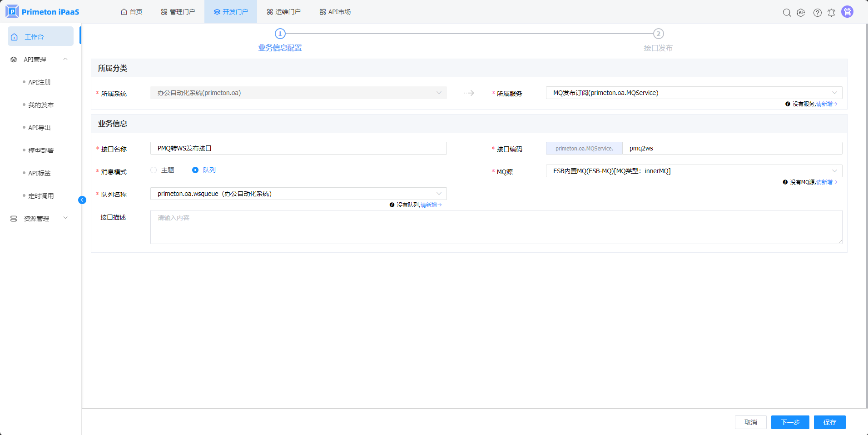Select the 队列 radio button
Screen dimensions: 868x435
[195, 170]
